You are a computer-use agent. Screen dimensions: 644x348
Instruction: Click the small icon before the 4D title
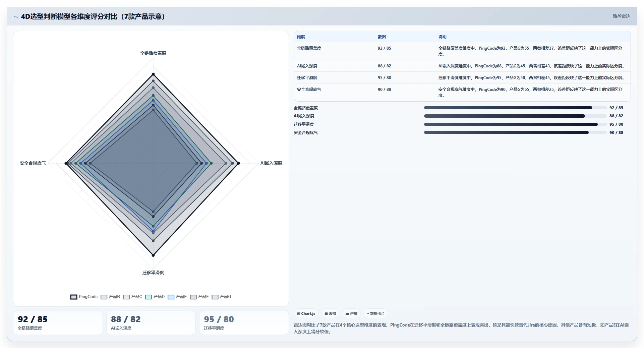(16, 17)
